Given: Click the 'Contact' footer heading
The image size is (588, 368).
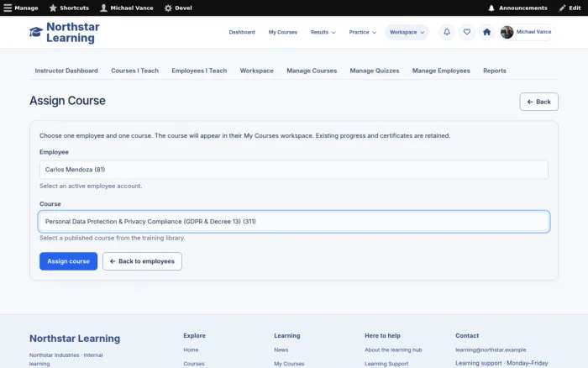Looking at the screenshot, I should point(467,335).
